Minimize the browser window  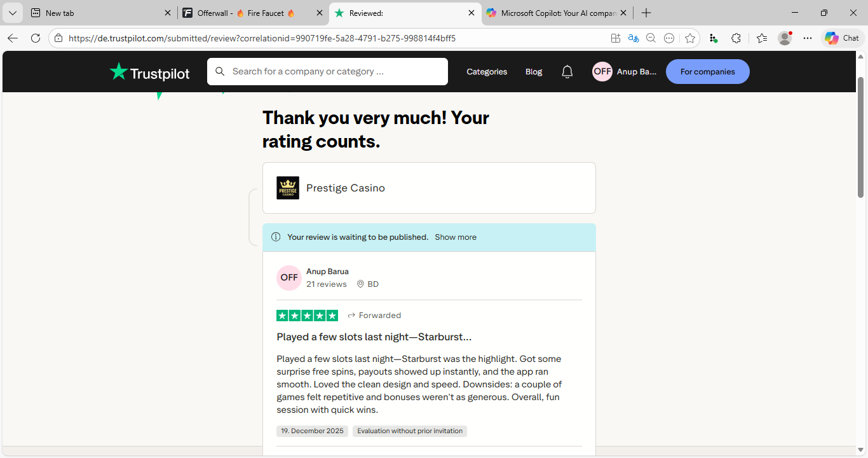pos(795,13)
